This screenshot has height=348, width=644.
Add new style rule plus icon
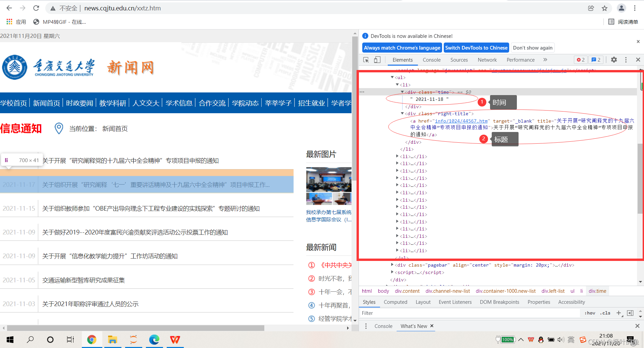tap(619, 313)
